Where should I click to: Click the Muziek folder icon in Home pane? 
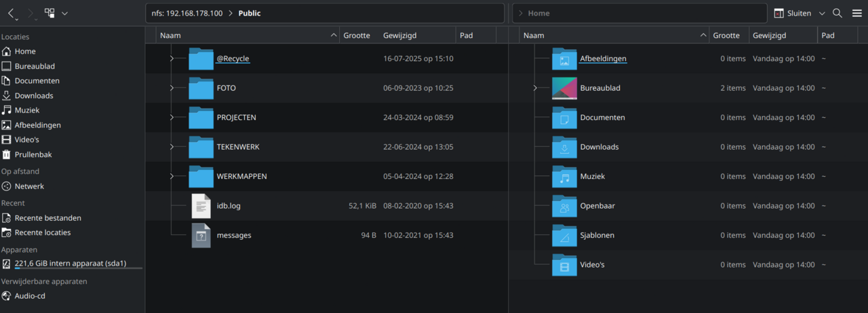click(x=564, y=177)
